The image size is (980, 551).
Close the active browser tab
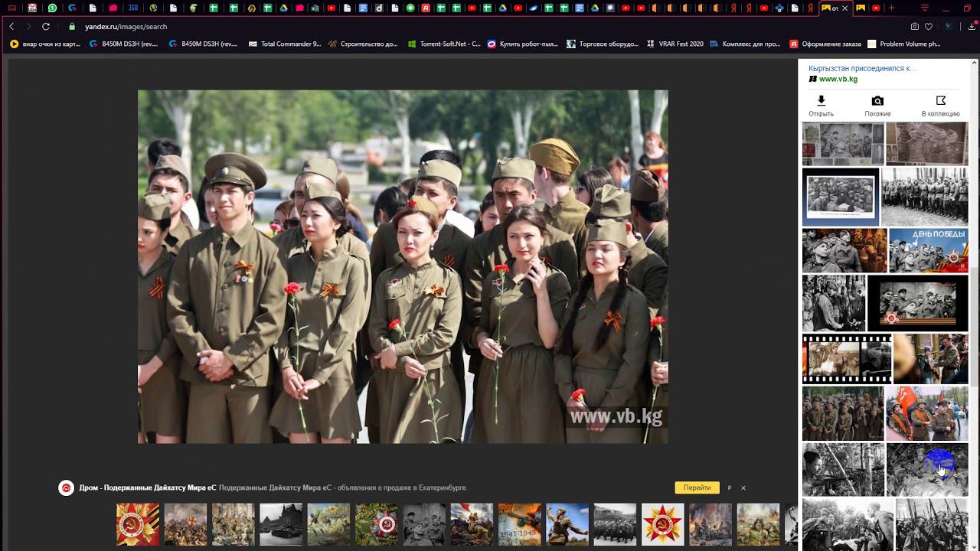pyautogui.click(x=845, y=8)
